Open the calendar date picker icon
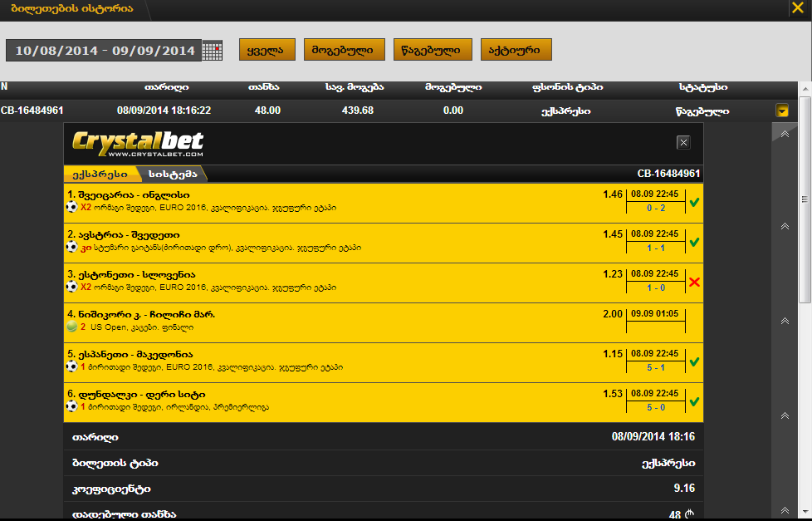The image size is (812, 521). [212, 51]
